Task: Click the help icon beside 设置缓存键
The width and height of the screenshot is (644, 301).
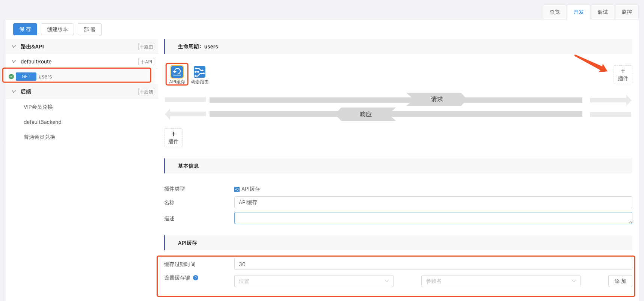Action: [x=196, y=278]
